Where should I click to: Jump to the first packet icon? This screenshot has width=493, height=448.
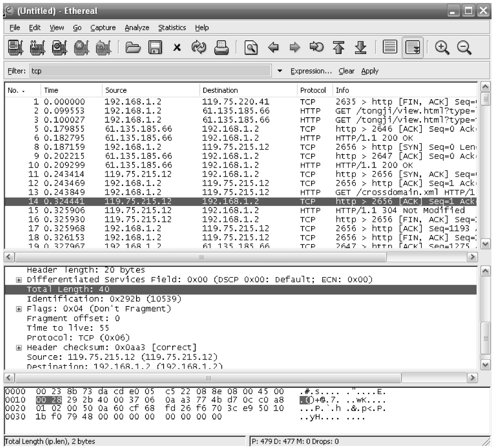pyautogui.click(x=338, y=48)
